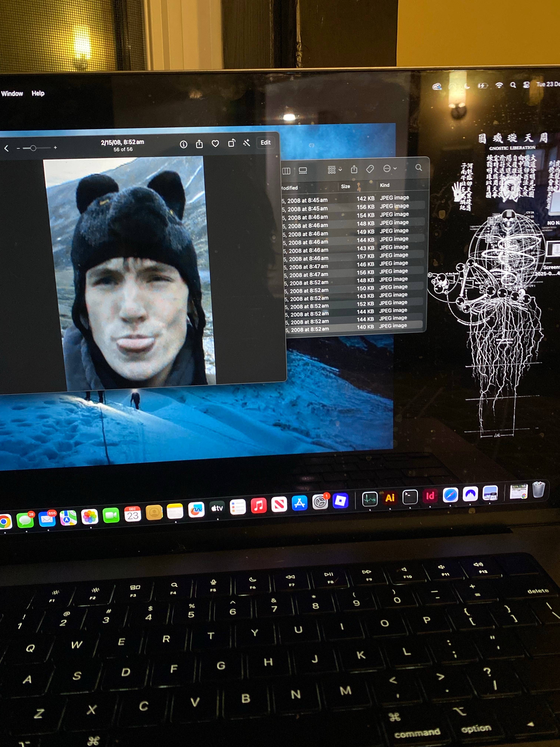This screenshot has height=747, width=560.
Task: Search in the Finder window
Action: coord(419,167)
